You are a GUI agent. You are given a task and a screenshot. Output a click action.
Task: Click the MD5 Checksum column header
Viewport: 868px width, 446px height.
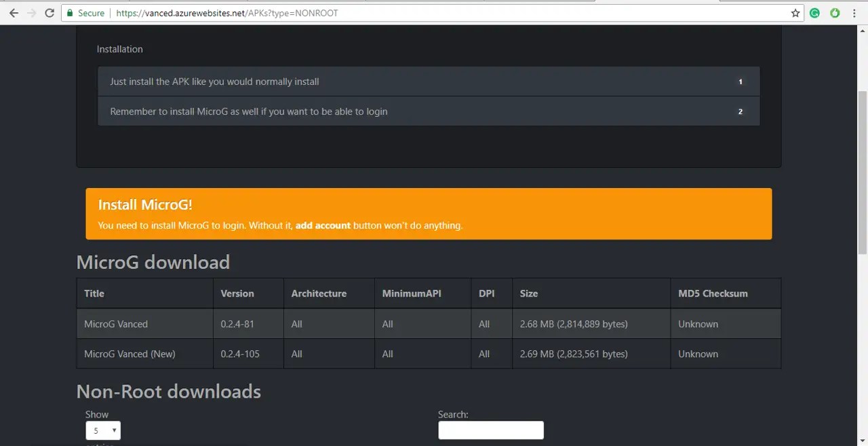713,293
